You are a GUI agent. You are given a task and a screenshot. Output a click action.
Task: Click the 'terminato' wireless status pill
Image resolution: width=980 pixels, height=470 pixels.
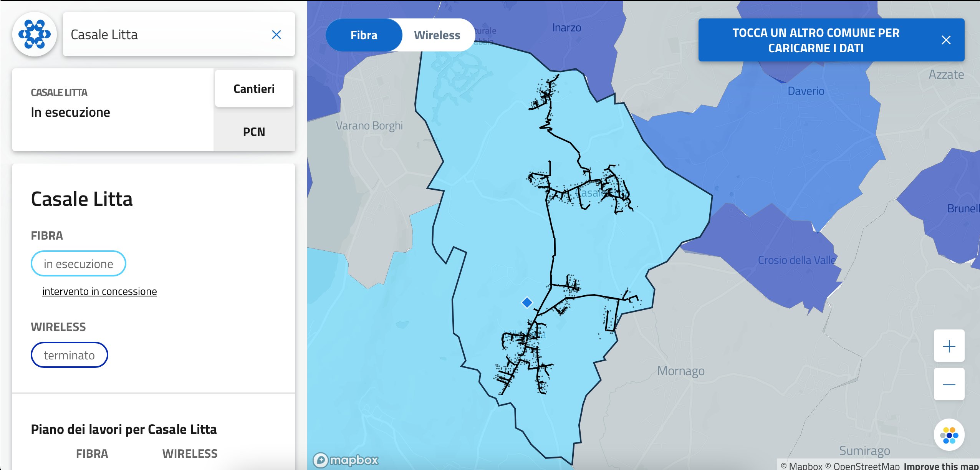(69, 355)
